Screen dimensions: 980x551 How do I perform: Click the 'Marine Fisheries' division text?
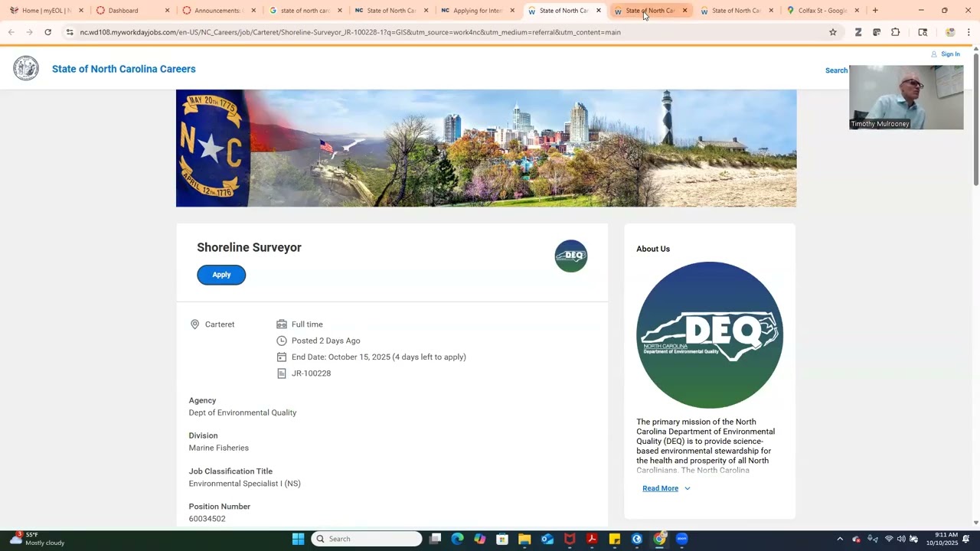tap(219, 448)
